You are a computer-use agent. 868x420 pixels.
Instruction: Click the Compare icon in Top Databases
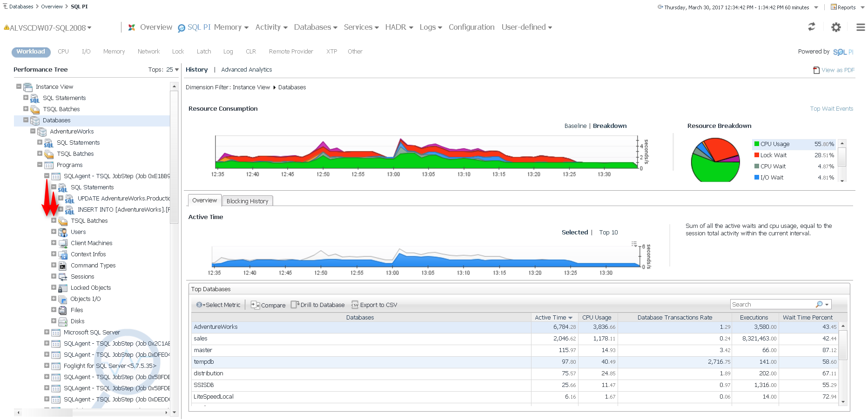coord(255,305)
